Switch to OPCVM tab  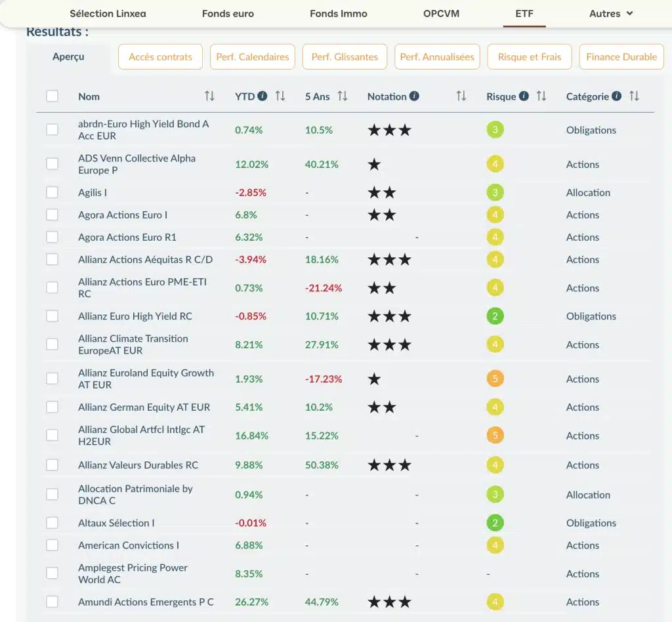[442, 14]
